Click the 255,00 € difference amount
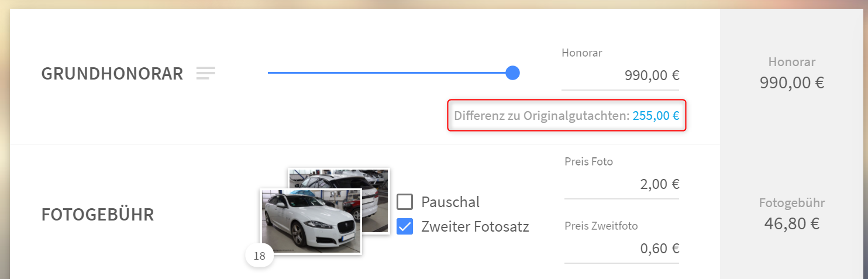This screenshot has height=279, width=868. (x=656, y=116)
